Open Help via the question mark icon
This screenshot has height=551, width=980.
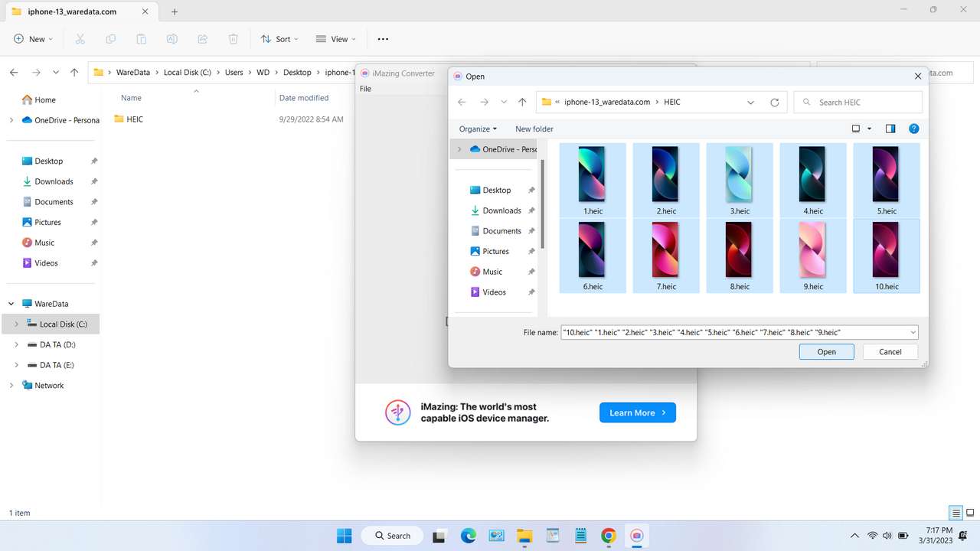pos(913,129)
